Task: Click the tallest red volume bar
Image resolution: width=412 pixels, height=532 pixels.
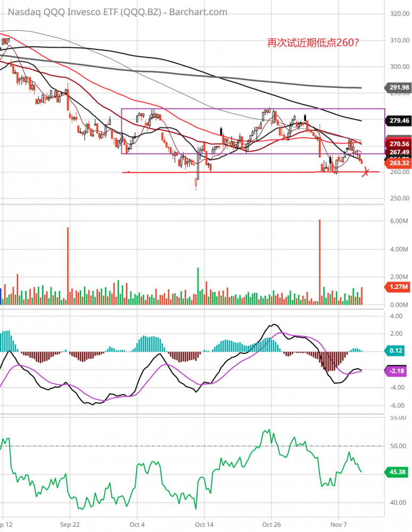Action: pyautogui.click(x=319, y=261)
